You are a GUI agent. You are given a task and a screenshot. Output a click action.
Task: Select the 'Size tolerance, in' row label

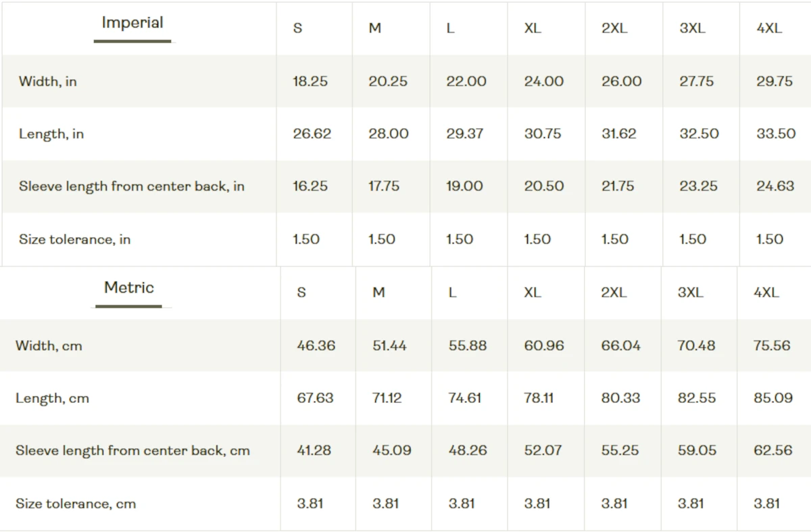click(75, 239)
